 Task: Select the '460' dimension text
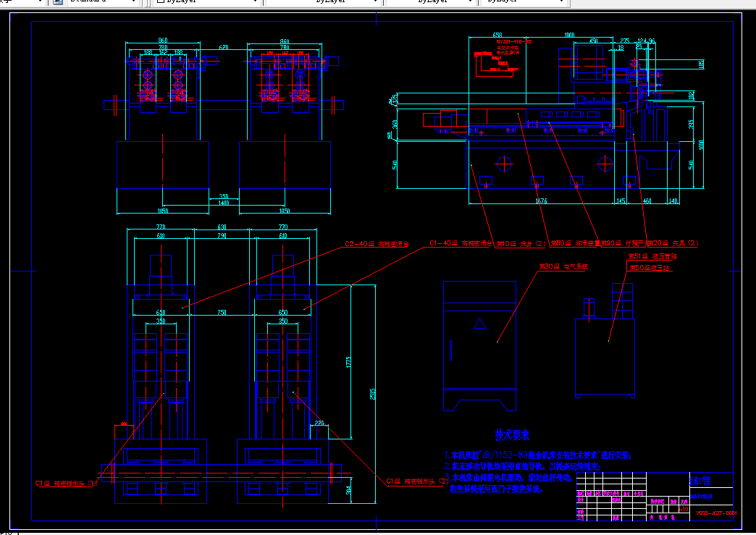(x=647, y=201)
